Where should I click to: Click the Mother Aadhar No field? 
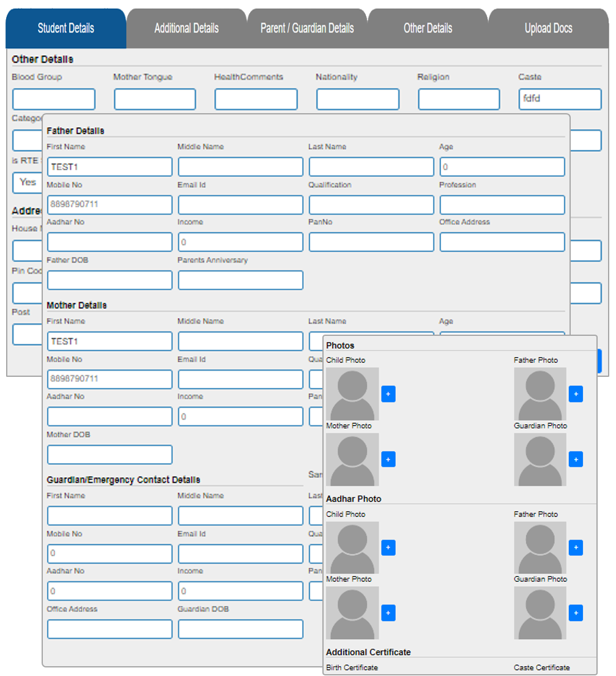[x=110, y=417]
